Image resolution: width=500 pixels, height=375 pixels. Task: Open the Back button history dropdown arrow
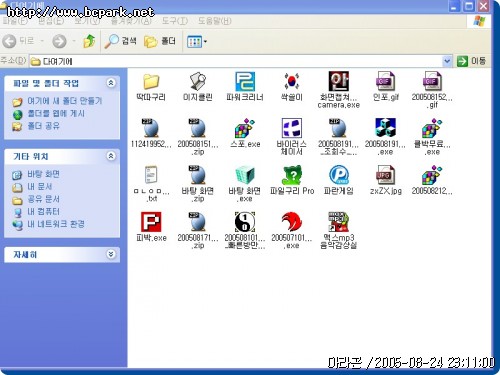click(x=42, y=41)
